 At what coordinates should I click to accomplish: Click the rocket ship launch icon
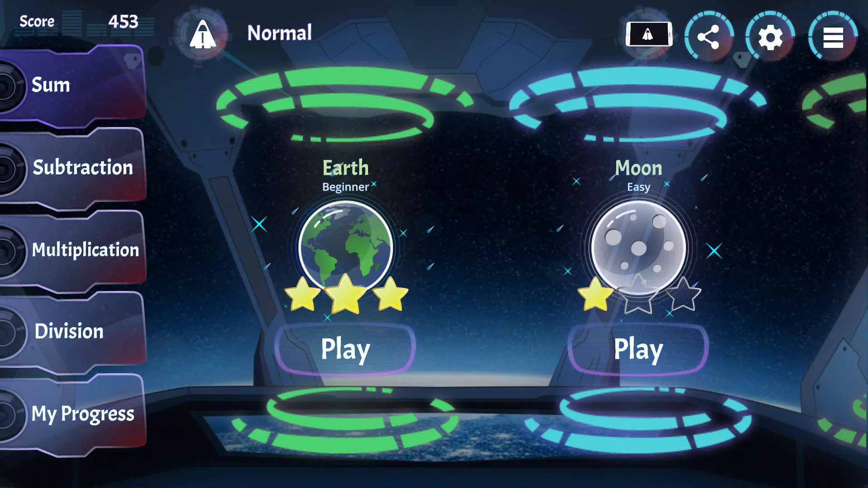pyautogui.click(x=206, y=34)
